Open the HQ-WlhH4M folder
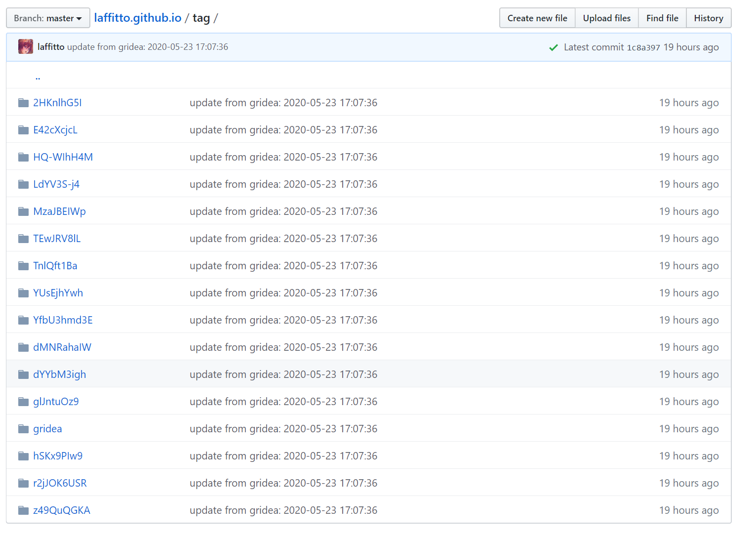The width and height of the screenshot is (756, 538). (63, 157)
